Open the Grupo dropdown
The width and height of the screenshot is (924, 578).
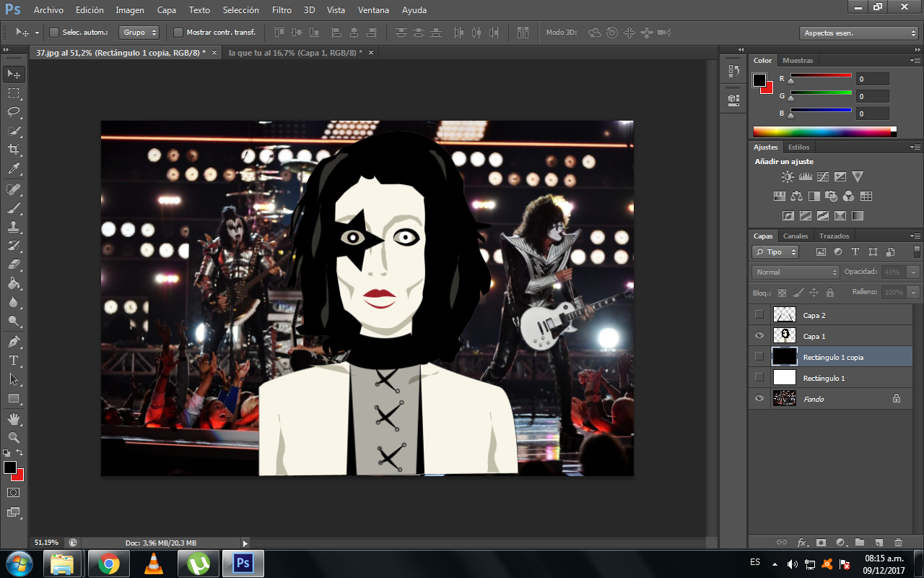pyautogui.click(x=139, y=33)
